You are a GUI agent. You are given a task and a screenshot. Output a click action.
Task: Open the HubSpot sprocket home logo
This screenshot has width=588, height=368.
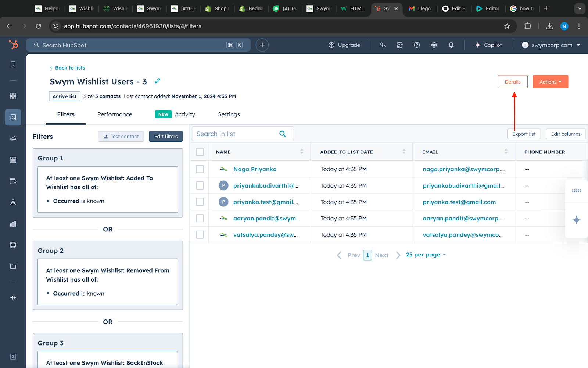[x=13, y=45]
